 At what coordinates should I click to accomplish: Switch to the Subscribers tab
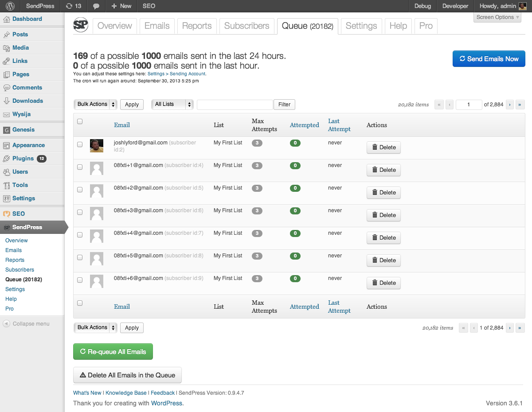point(246,26)
